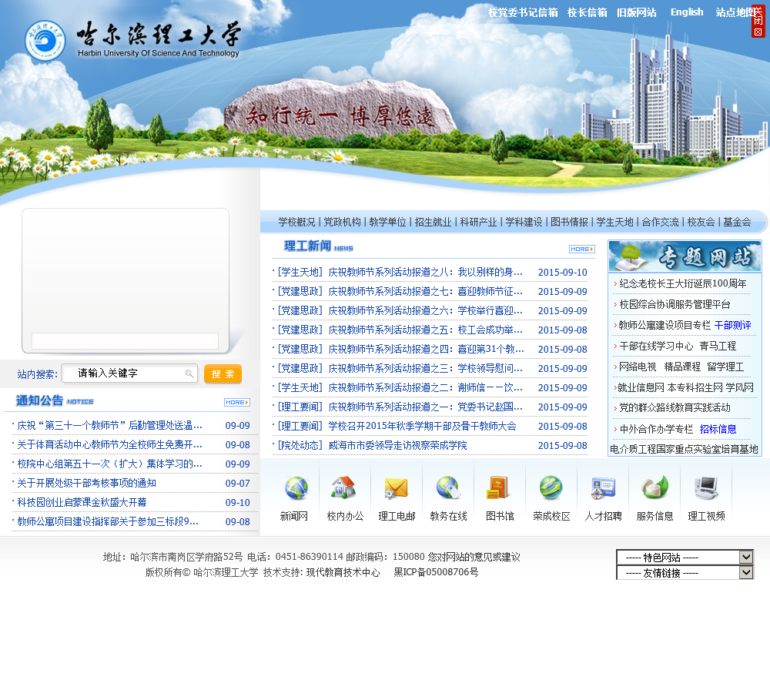Open notice 关于体育活动中心教师节为全校师生免费开
770x700 pixels.
[109, 444]
